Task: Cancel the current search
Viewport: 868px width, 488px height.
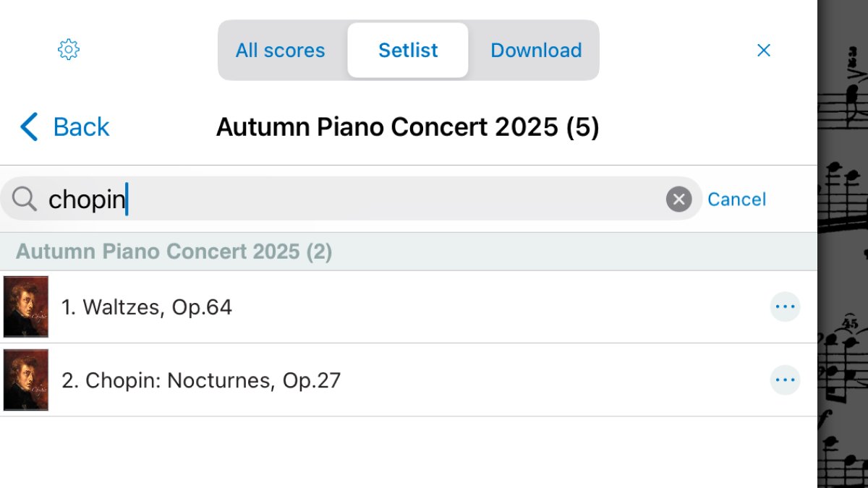Action: 736,200
